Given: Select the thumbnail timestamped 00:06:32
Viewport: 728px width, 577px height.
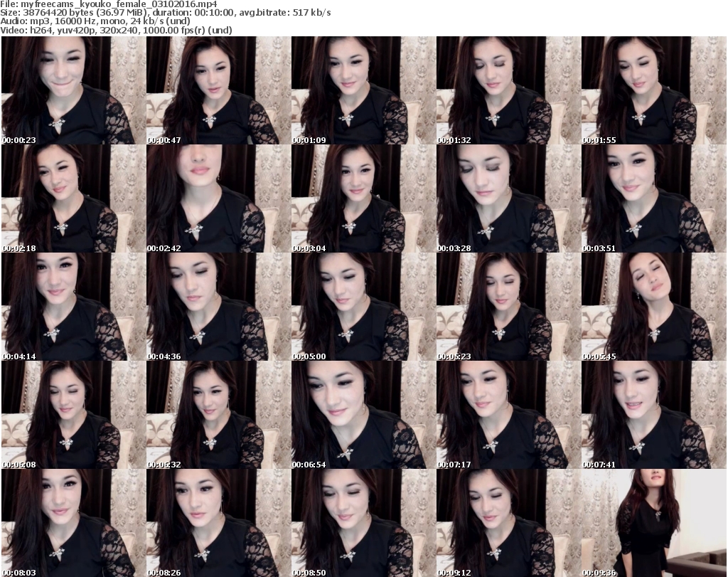Looking at the screenshot, I should [x=219, y=415].
